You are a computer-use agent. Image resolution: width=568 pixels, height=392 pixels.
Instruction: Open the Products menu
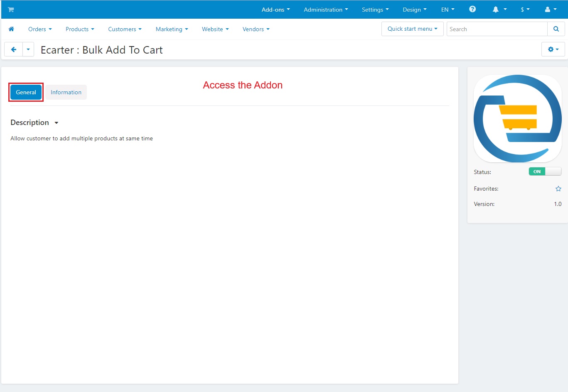[80, 29]
